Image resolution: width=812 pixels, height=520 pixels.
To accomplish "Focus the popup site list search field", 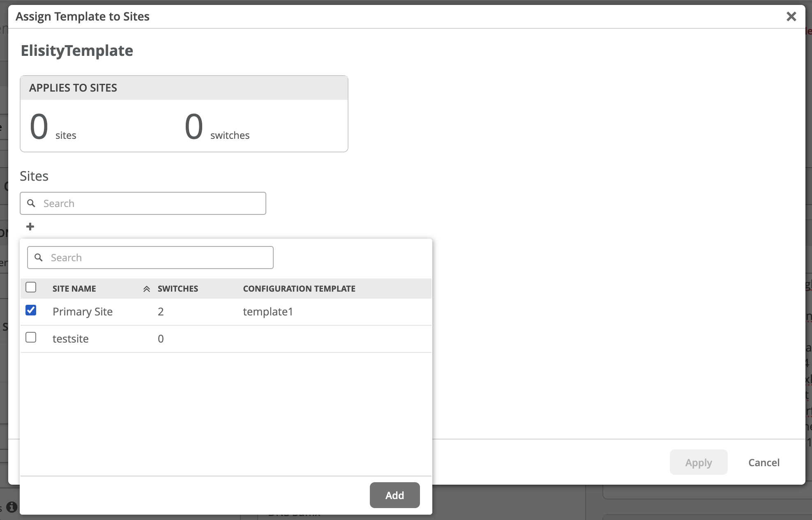I will [x=159, y=258].
